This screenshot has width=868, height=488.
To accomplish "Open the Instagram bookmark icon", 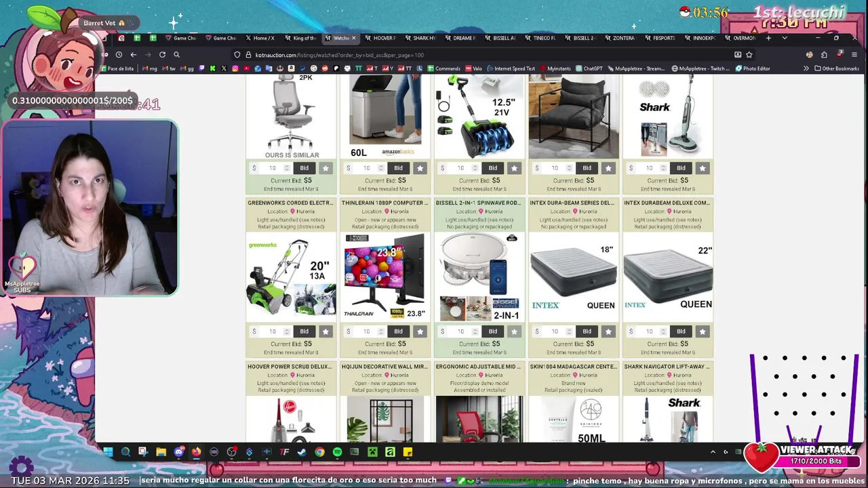I will pyautogui.click(x=235, y=68).
